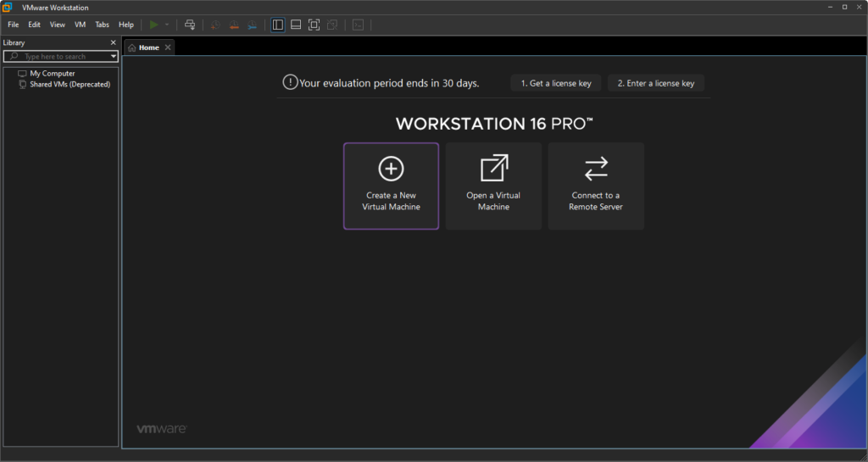Image resolution: width=868 pixels, height=462 pixels.
Task: Close the Library panel
Action: (x=114, y=42)
